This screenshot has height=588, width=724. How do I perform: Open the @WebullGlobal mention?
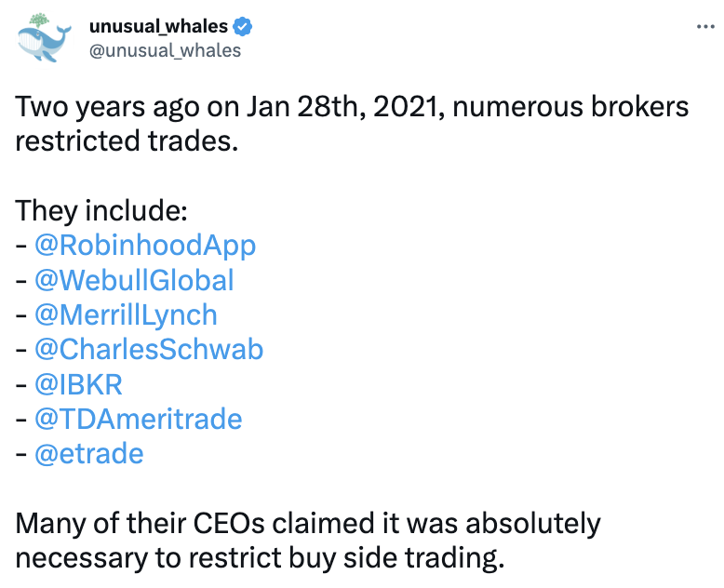click(134, 280)
